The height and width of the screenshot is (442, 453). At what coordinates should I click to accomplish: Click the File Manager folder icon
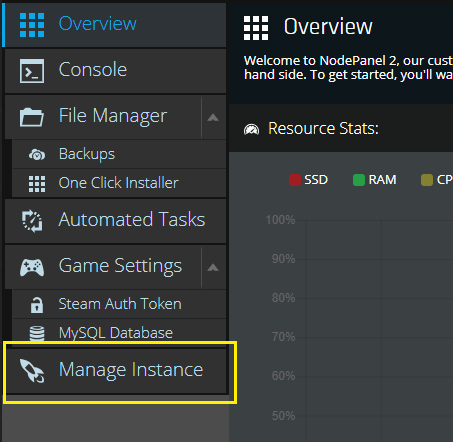click(32, 117)
